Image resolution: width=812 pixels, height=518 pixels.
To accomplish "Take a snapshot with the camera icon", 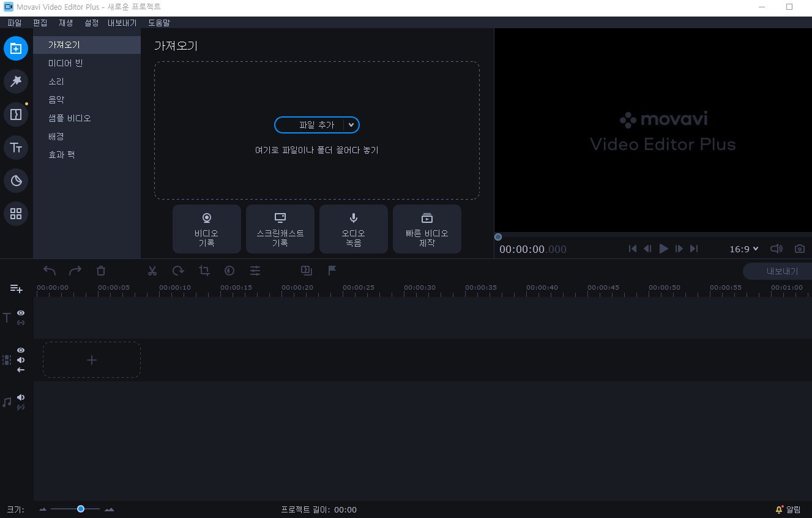I will [x=799, y=249].
